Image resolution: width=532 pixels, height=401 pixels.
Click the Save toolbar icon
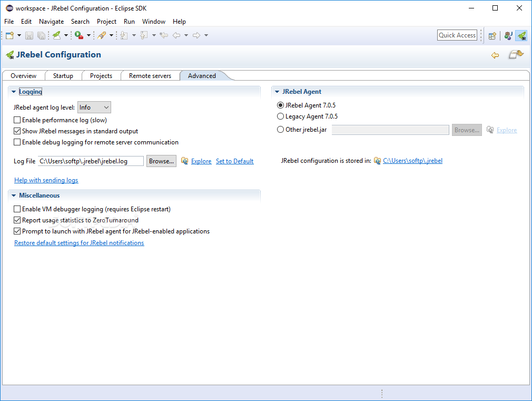(29, 35)
